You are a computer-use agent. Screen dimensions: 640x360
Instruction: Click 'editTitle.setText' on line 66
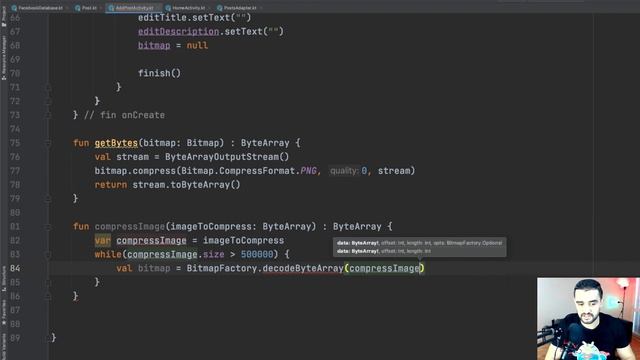point(184,18)
